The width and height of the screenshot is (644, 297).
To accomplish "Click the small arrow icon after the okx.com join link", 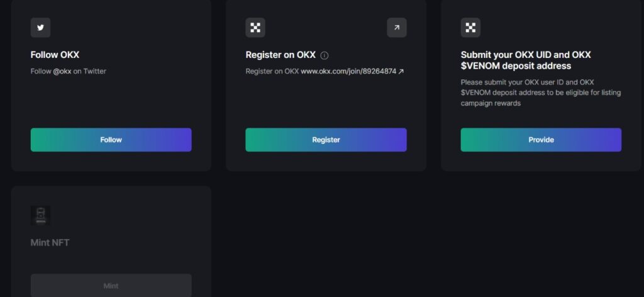I will click(x=401, y=72).
